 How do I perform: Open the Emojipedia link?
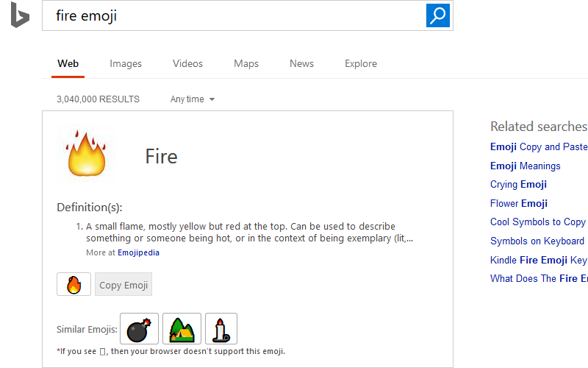[138, 252]
